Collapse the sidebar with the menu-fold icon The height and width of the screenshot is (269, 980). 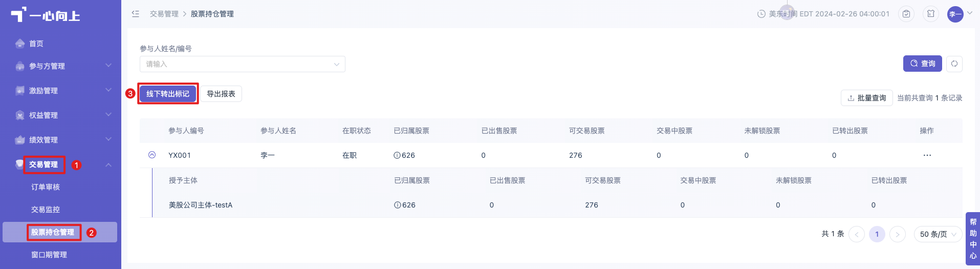click(x=136, y=14)
